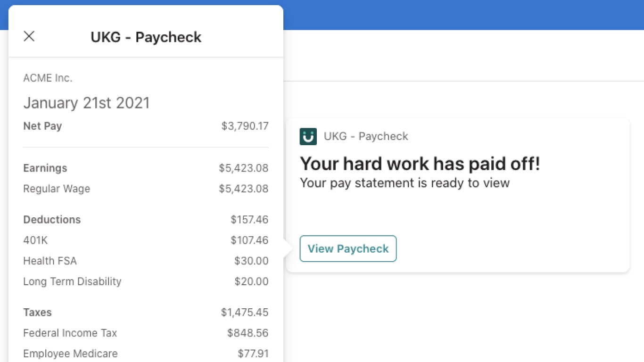Click the UKG - Paycheck panel title

[146, 37]
